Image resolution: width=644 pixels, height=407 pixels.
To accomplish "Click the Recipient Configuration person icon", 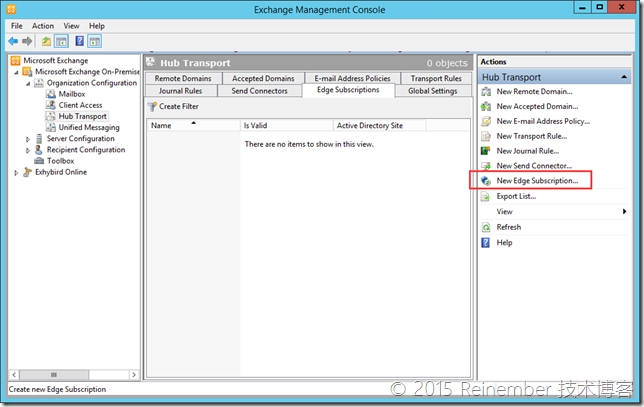I will click(x=39, y=149).
